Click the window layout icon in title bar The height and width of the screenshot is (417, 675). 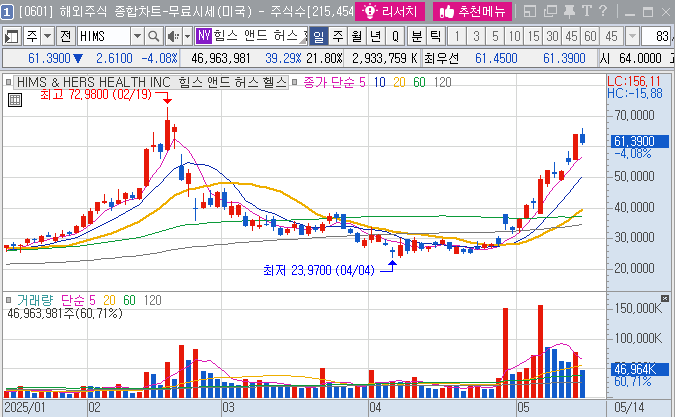(x=530, y=12)
